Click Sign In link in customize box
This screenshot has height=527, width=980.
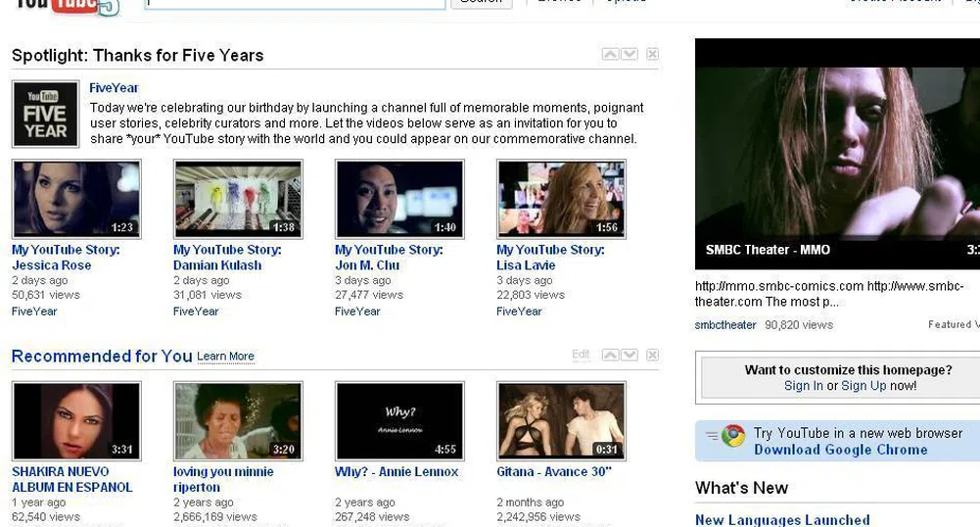(x=804, y=386)
